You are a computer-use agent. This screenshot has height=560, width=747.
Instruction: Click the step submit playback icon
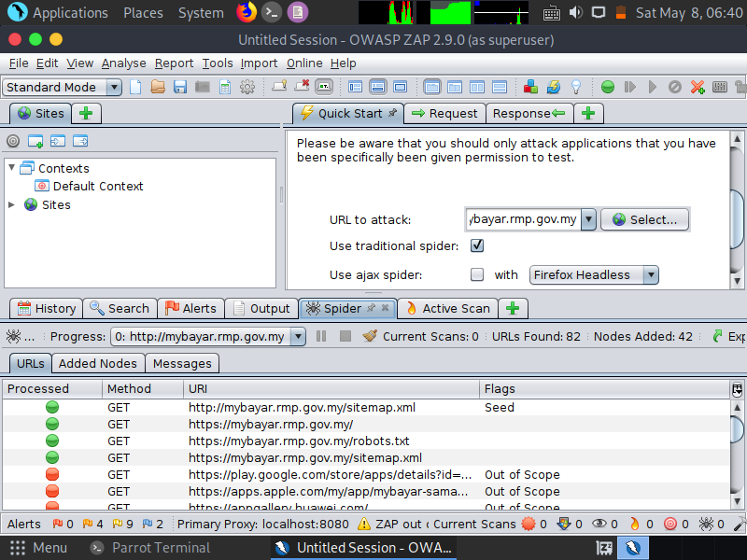click(629, 87)
